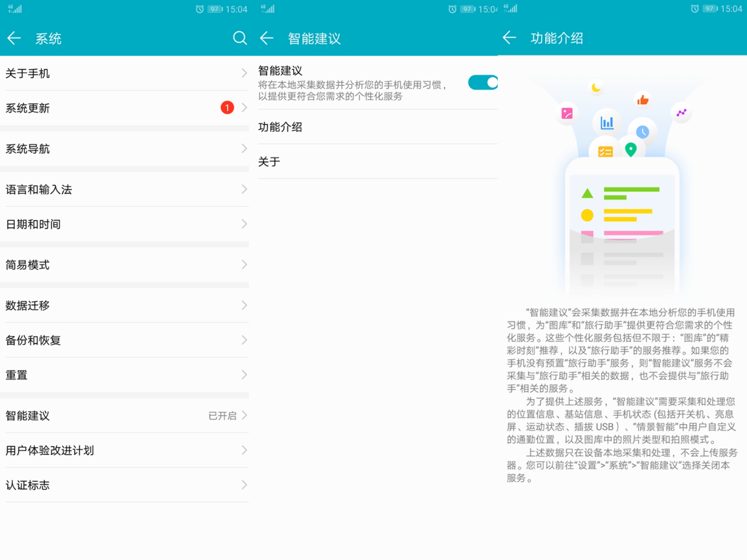Click the green location pin icon in the illustration
Screen dimensions: 747x560
pyautogui.click(x=631, y=149)
